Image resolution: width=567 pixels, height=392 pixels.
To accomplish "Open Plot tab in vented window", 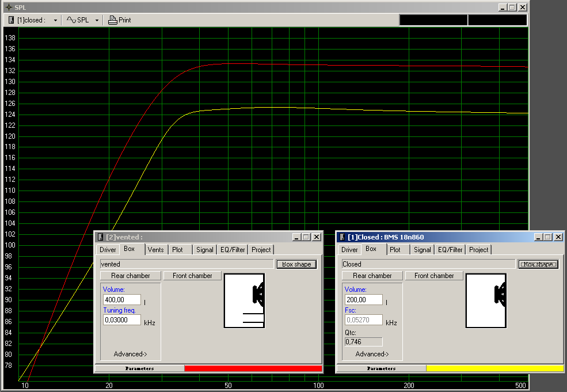I will [177, 249].
